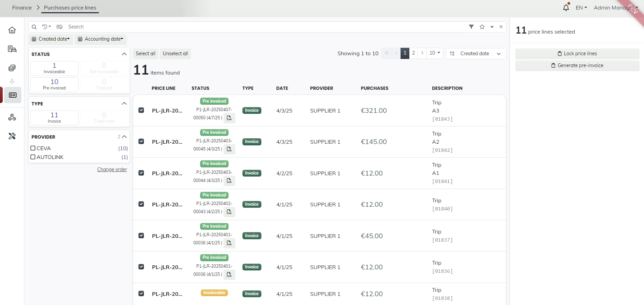
Task: Open the Created date filter dropdown
Action: 51,39
